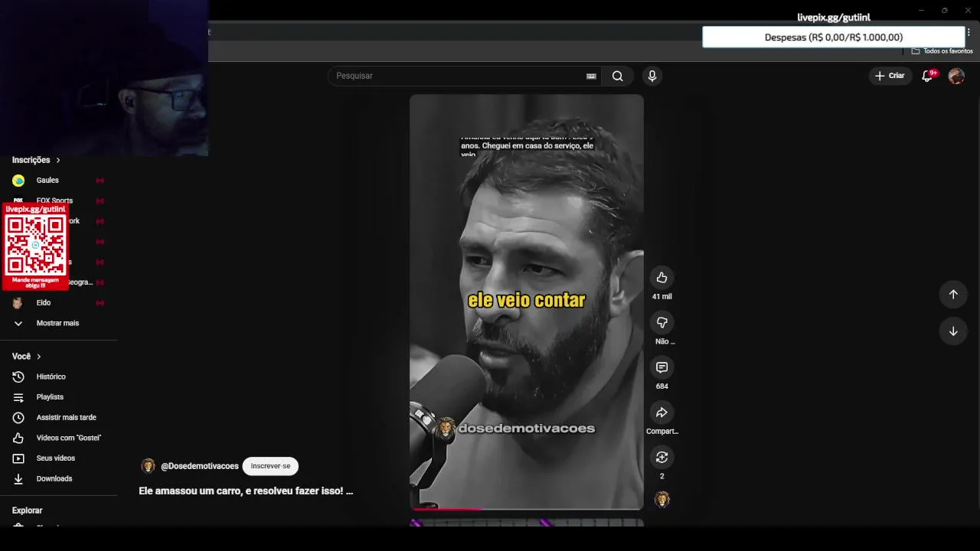
Task: Click the Eido live indicator
Action: [100, 303]
